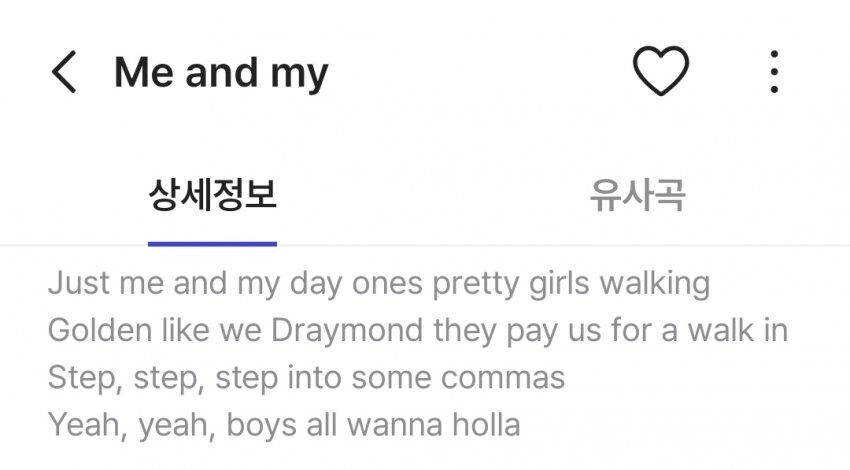Tap the word 'walking' in the first lyric line
Screen dimensions: 850x470
(654, 283)
